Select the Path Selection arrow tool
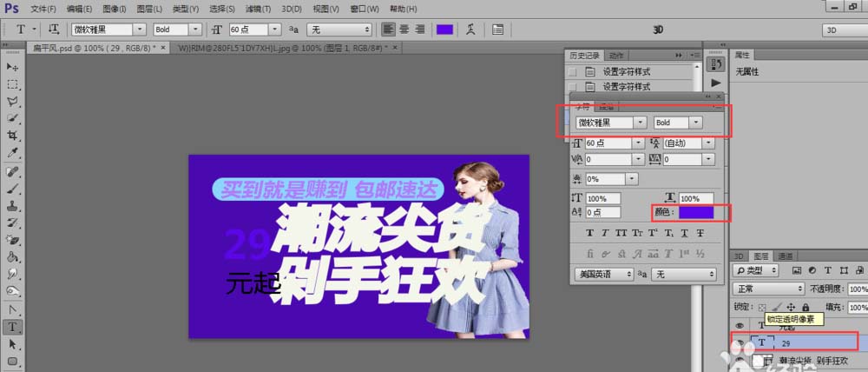 click(13, 344)
